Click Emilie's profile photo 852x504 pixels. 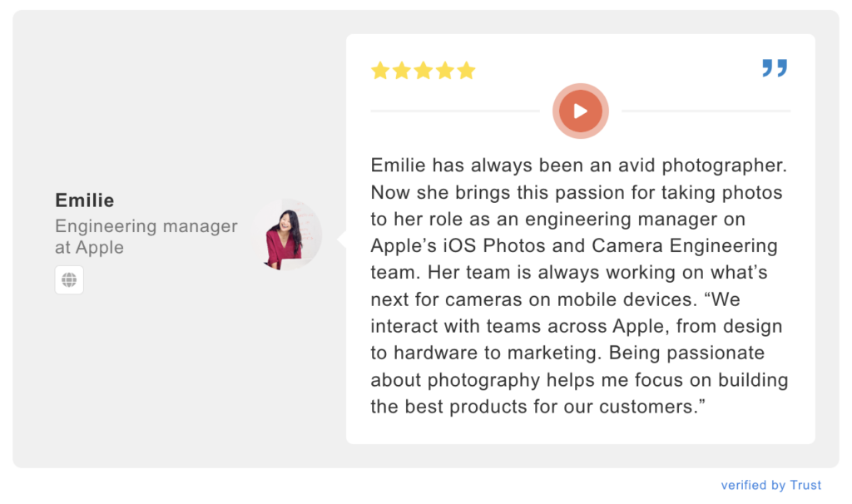click(x=288, y=235)
